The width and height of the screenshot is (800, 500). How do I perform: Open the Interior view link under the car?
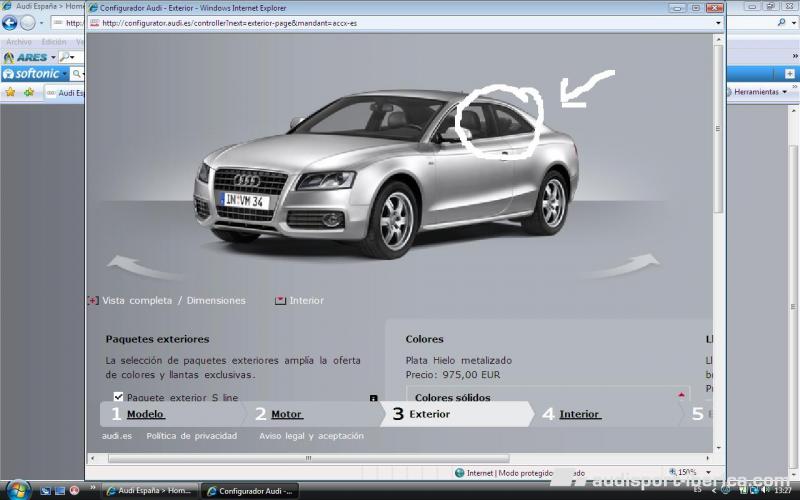307,301
